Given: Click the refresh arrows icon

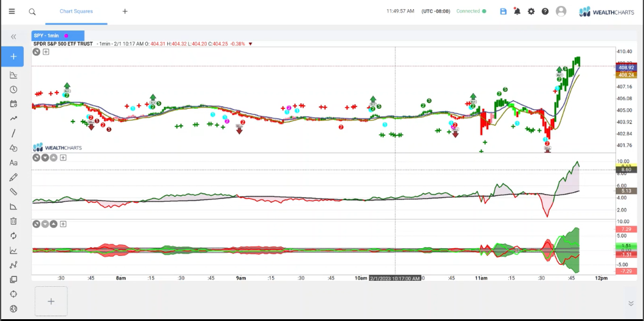Looking at the screenshot, I should [13, 235].
